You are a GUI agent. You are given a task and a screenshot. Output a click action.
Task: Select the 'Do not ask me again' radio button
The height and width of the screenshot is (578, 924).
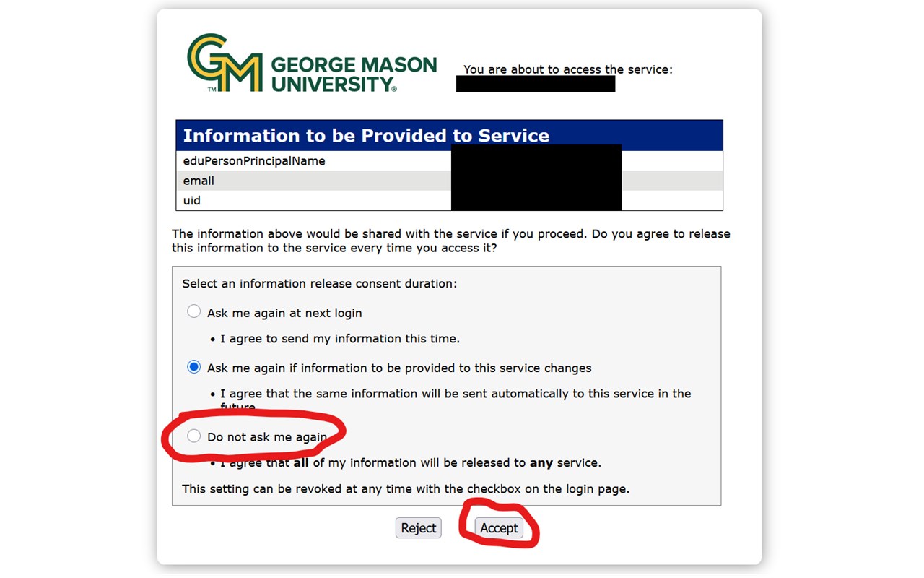coord(193,436)
